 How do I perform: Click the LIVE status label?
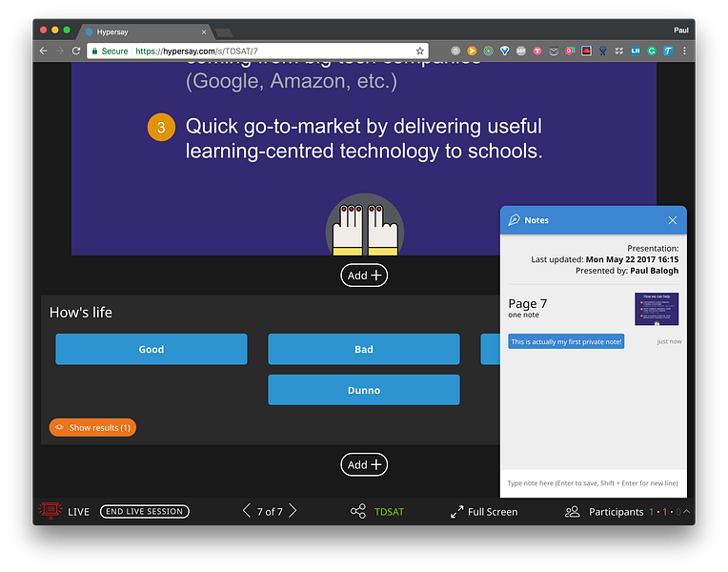(x=78, y=512)
